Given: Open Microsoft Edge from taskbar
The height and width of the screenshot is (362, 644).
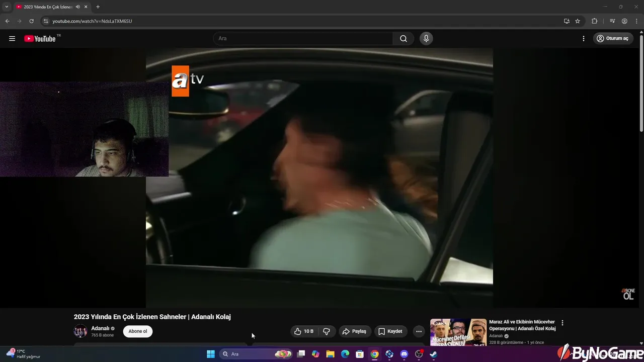Looking at the screenshot, I should 345,354.
